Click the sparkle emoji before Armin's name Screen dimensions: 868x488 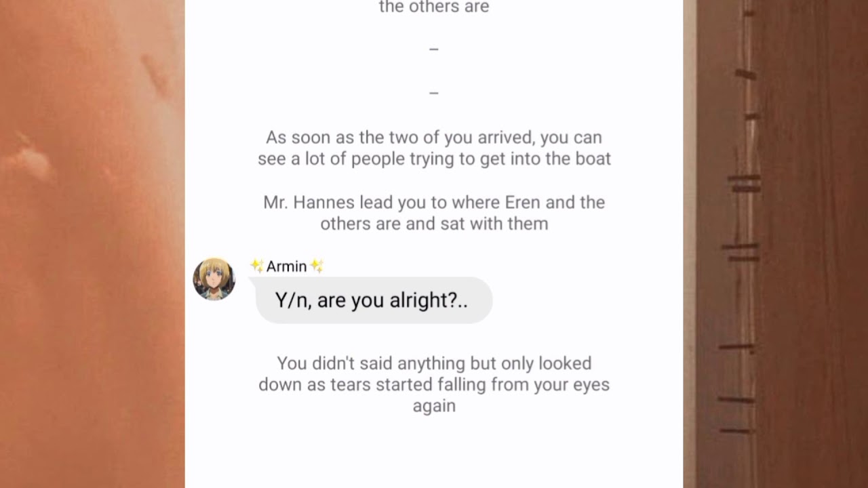tap(256, 266)
